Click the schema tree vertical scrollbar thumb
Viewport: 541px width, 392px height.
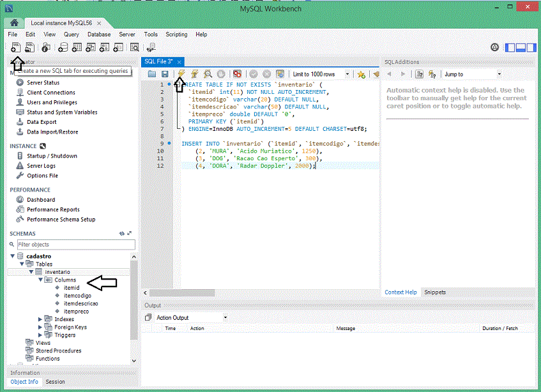[134, 300]
